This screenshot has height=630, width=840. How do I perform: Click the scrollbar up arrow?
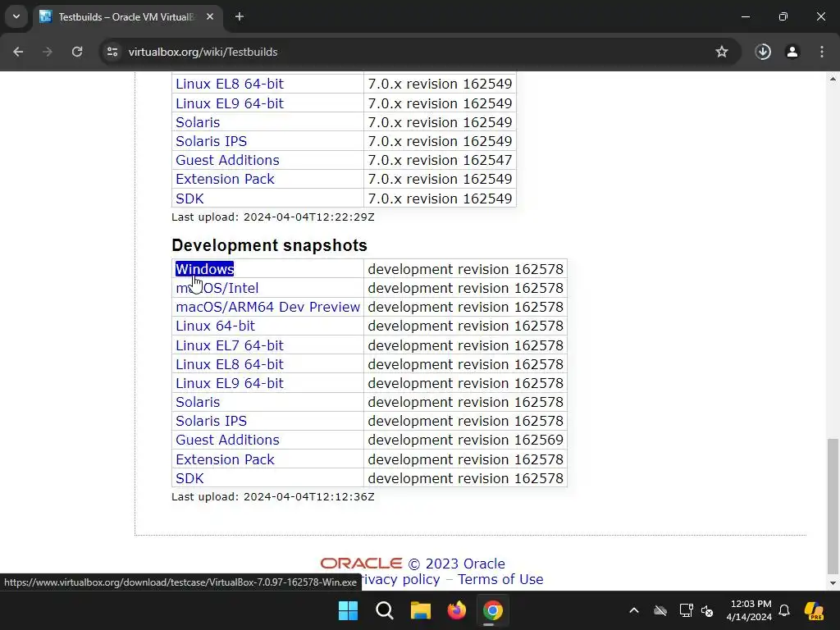click(x=833, y=79)
